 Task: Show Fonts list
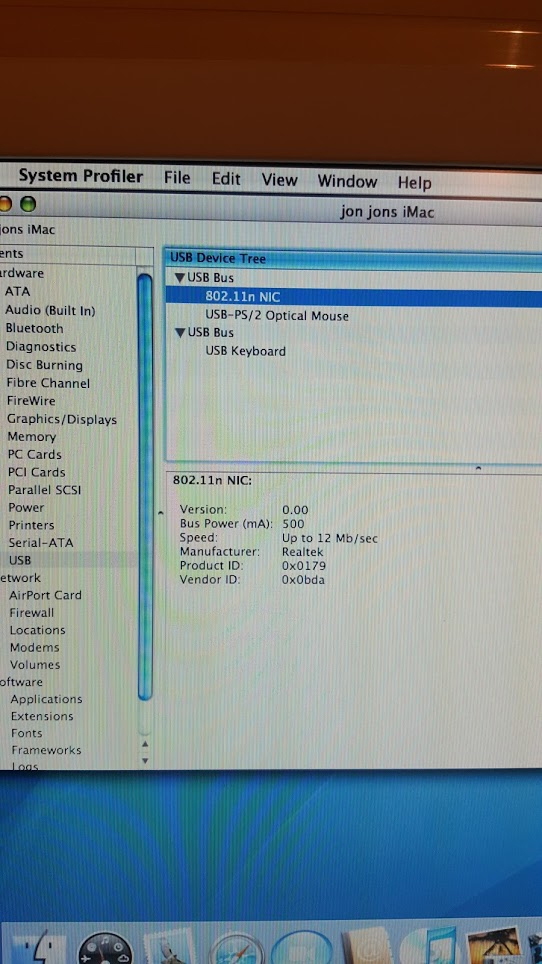pyautogui.click(x=26, y=733)
